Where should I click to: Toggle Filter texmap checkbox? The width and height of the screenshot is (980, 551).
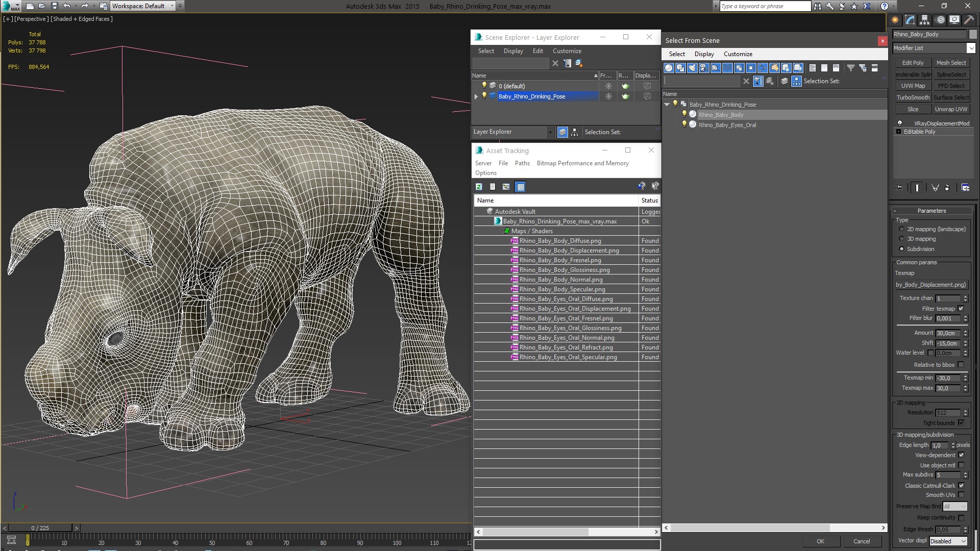pos(961,309)
